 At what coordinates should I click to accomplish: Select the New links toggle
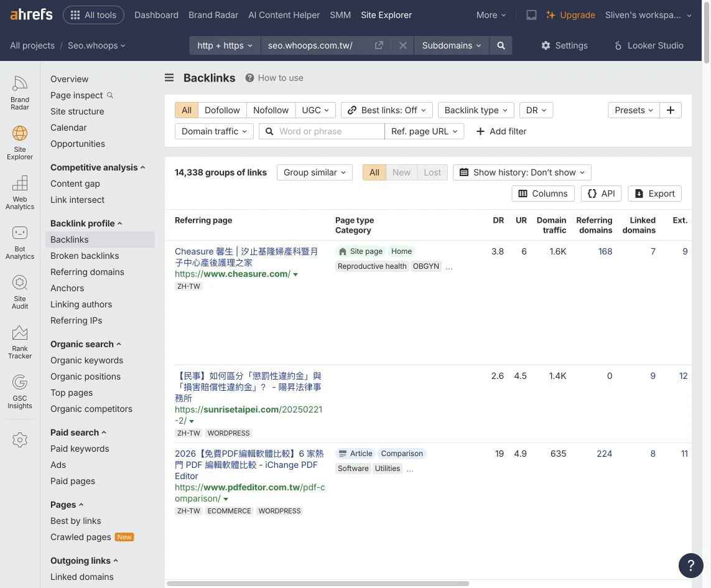(x=401, y=172)
